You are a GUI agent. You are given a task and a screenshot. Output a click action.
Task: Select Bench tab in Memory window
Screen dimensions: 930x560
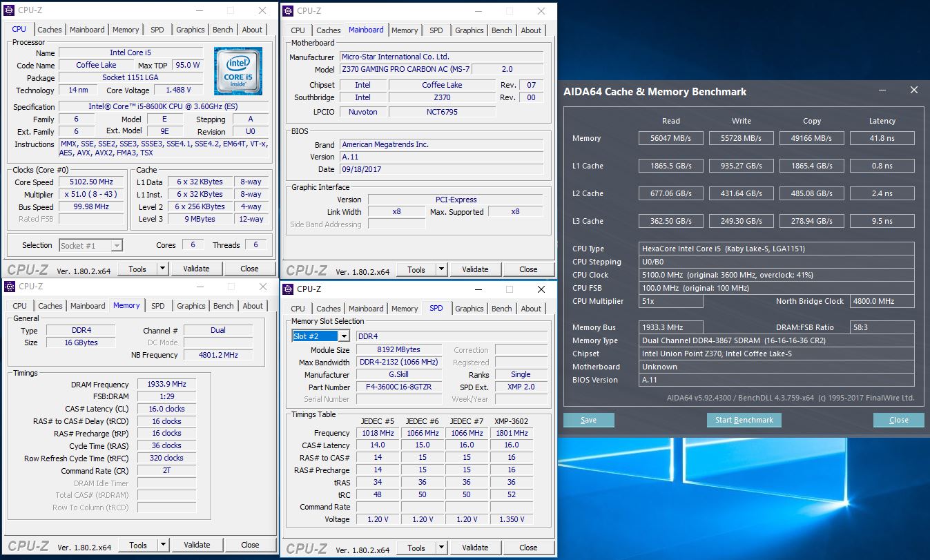[x=223, y=306]
